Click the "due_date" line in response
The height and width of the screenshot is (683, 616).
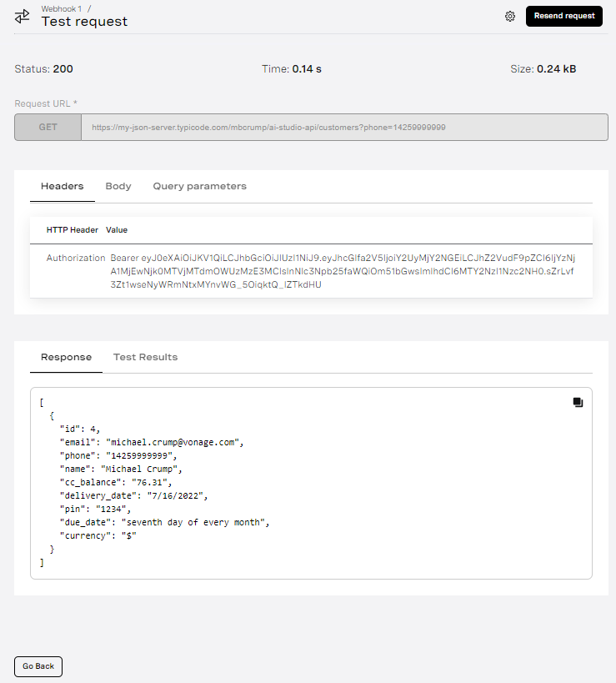click(x=164, y=522)
